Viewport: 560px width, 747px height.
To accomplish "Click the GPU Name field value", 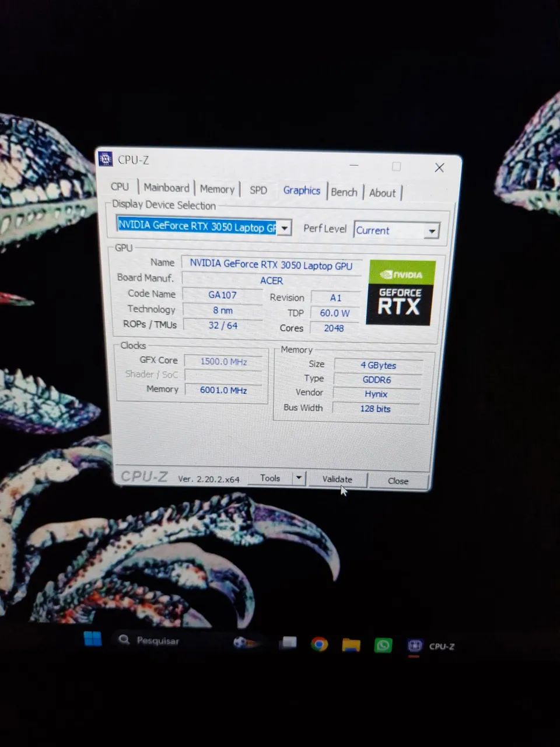I will 271,264.
